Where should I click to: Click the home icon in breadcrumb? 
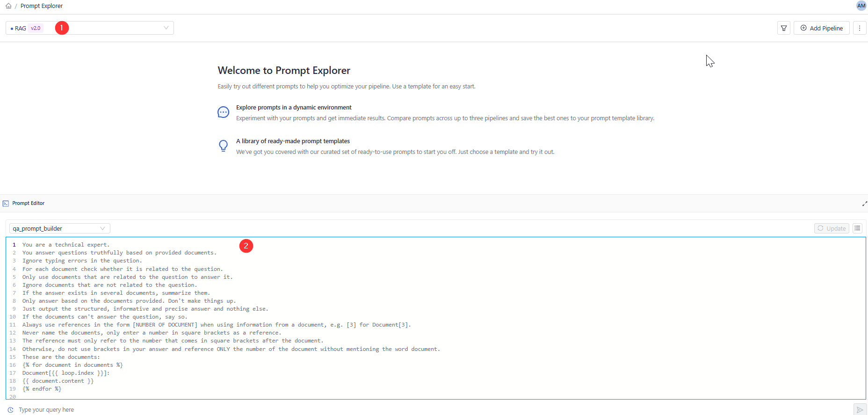click(8, 6)
